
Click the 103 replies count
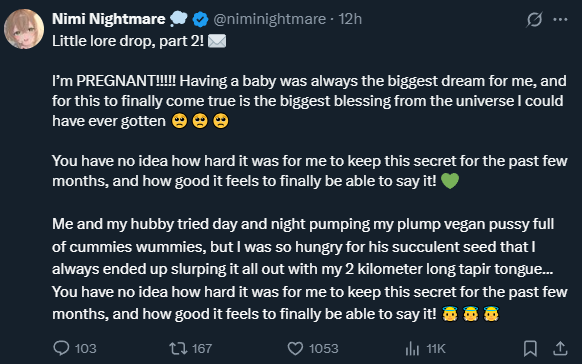pos(86,349)
